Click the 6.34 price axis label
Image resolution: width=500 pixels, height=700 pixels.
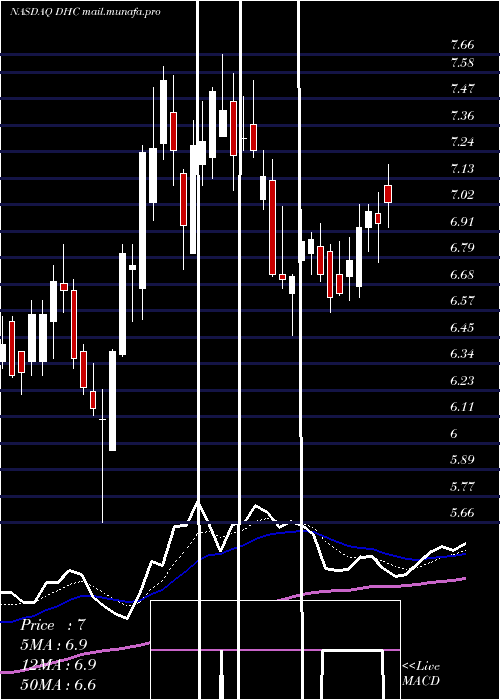click(x=462, y=354)
